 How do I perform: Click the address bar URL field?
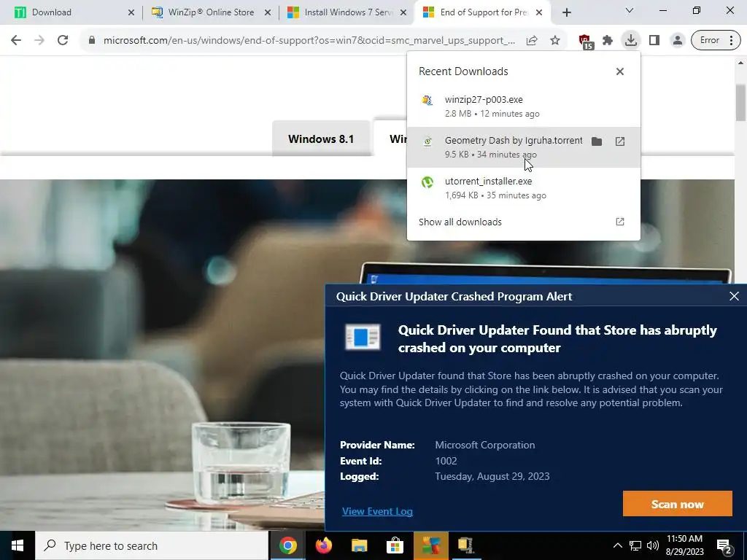pyautogui.click(x=309, y=41)
